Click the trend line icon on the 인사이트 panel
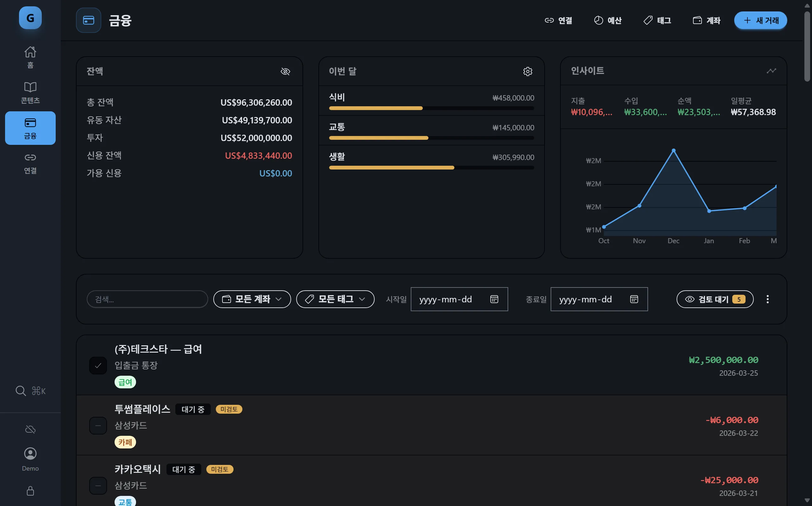Screen dimensions: 812x506 click(771, 71)
